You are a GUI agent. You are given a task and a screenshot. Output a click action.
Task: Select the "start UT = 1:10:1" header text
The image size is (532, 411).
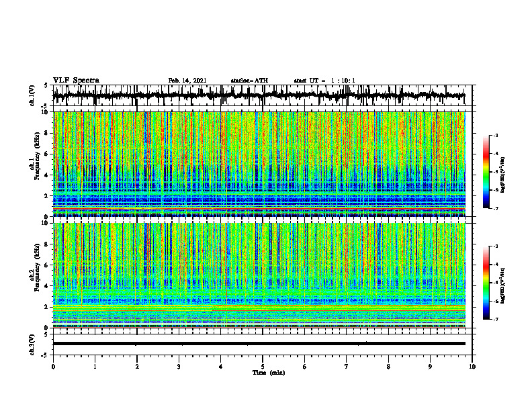coord(324,81)
